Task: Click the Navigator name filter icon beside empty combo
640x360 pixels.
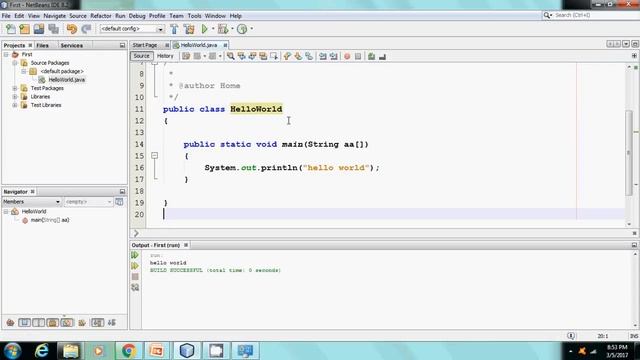Action: pos(119,202)
